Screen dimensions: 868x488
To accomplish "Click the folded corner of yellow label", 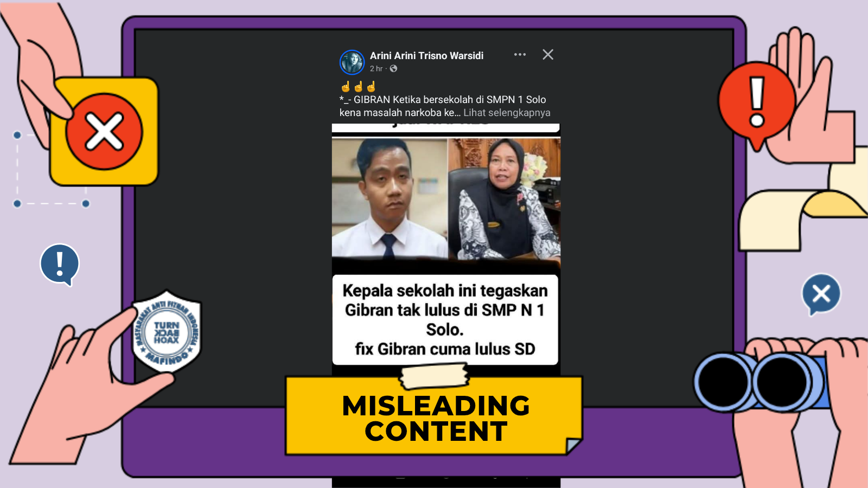I will point(573,446).
